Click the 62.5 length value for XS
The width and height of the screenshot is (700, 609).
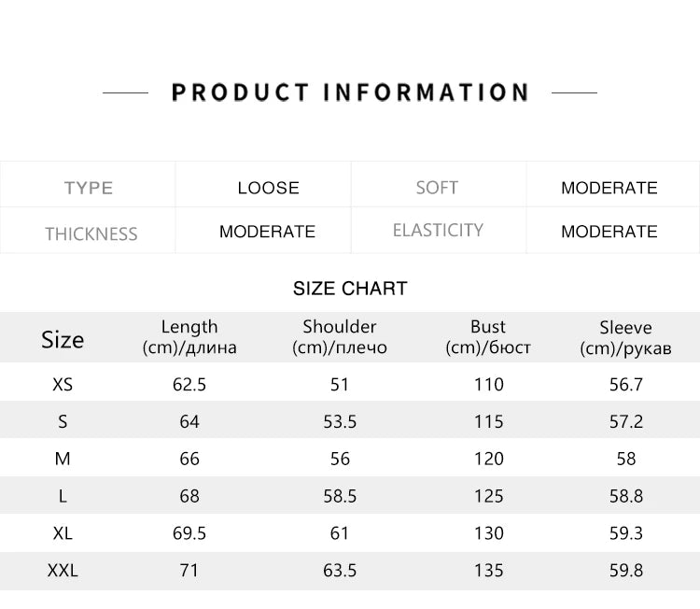pos(189,384)
